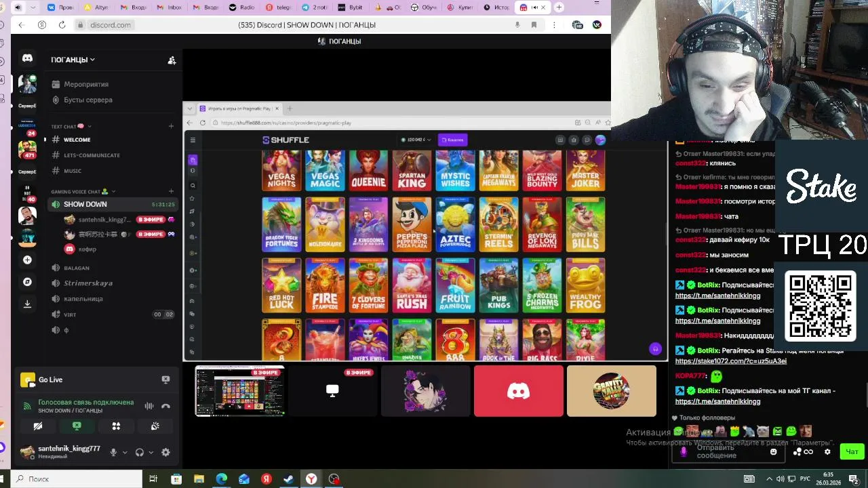Open the Windows taskbar search box
The height and width of the screenshot is (488, 868).
(x=77, y=479)
